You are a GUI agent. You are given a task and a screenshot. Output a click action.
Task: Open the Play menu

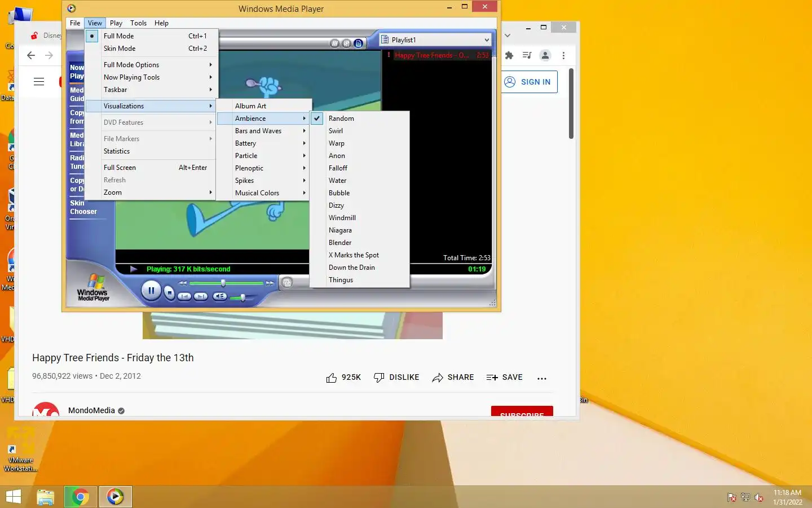point(116,23)
